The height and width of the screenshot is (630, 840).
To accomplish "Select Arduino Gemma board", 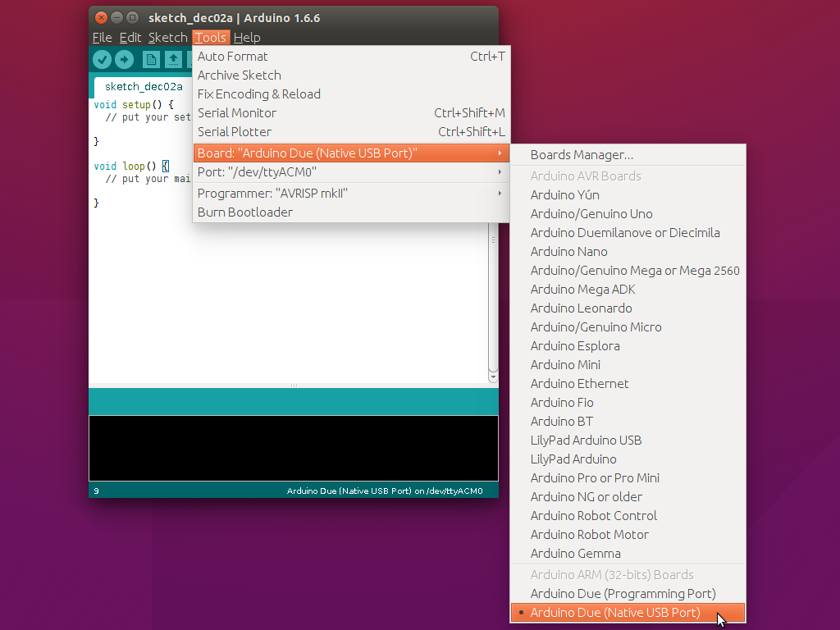I will click(x=628, y=554).
